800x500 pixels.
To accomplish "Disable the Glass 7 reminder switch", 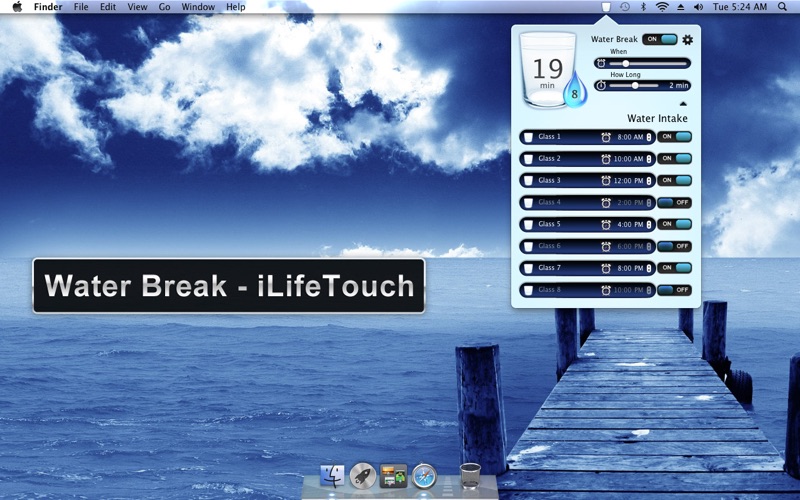I will [674, 268].
